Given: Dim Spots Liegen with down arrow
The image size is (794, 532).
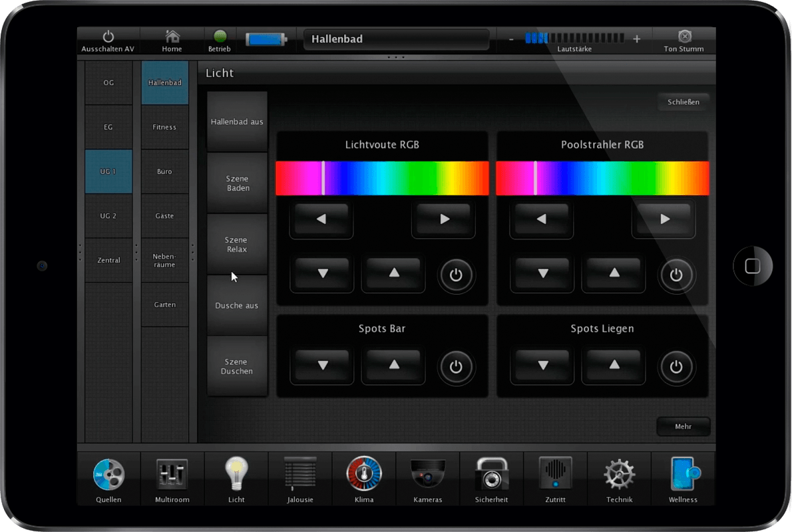Looking at the screenshot, I should [543, 366].
